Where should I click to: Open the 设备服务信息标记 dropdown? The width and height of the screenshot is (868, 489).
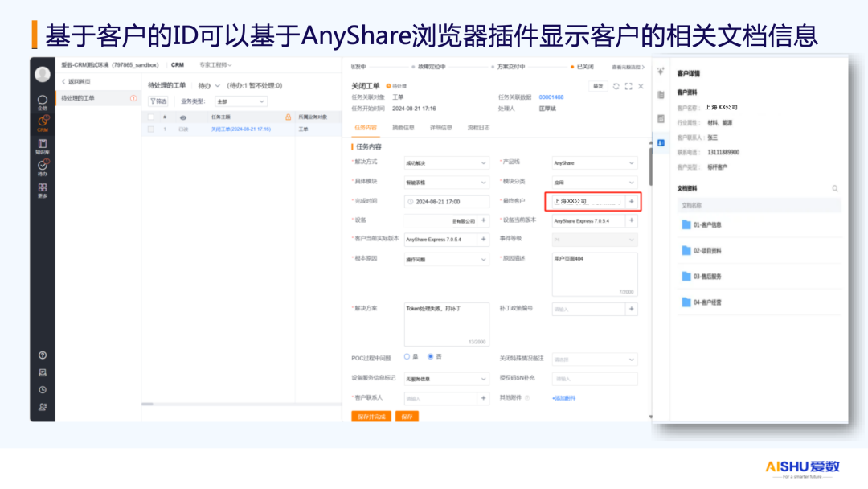coord(446,379)
